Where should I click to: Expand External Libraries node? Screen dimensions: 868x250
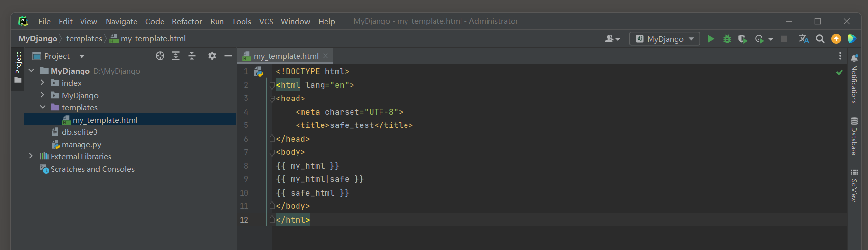(31, 156)
